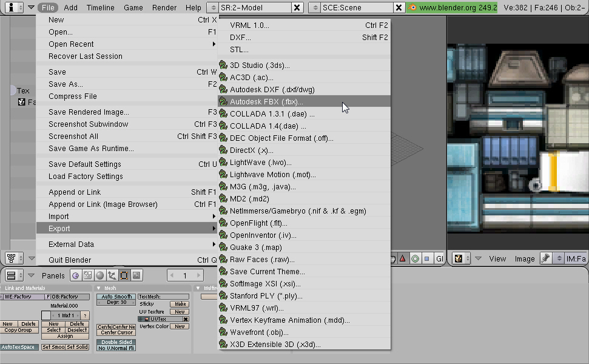
Task: Click the Sticky Make button
Action: click(x=180, y=304)
